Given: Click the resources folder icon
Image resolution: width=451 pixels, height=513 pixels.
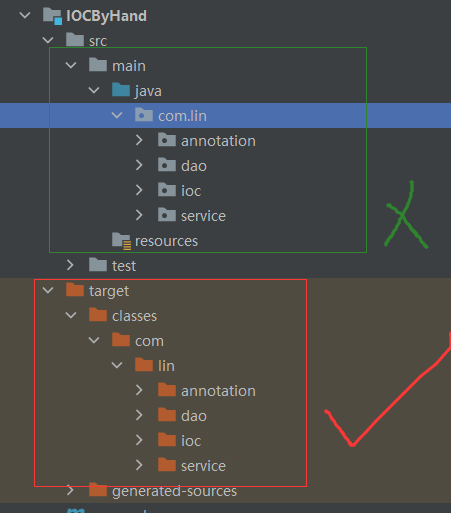Looking at the screenshot, I should [x=121, y=241].
